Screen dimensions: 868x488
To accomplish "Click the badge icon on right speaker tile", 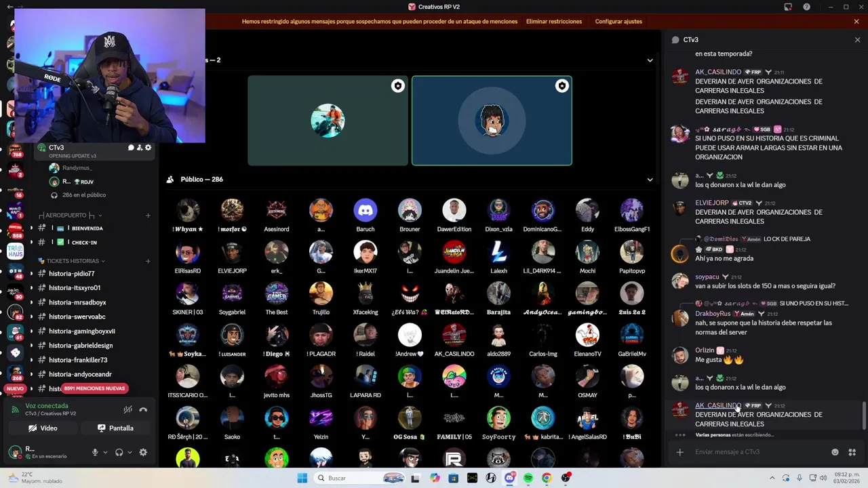I will click(x=562, y=85).
